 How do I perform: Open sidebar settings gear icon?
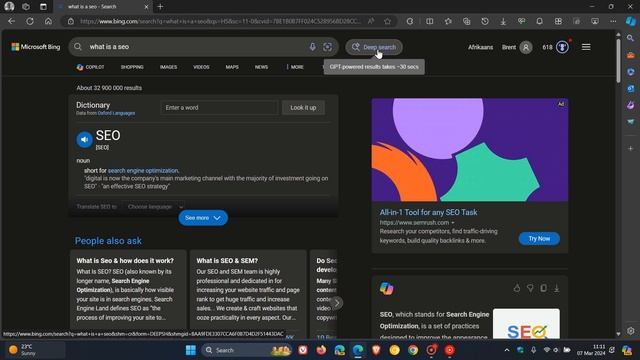click(631, 331)
